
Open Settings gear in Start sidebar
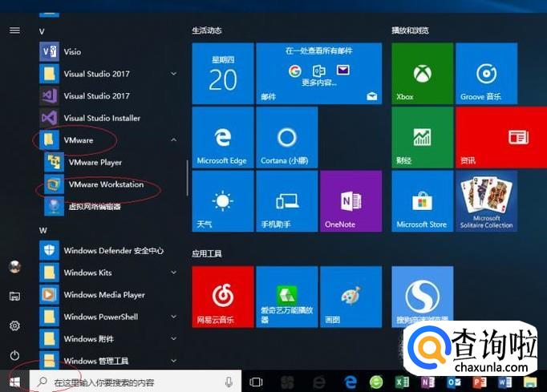[x=14, y=325]
